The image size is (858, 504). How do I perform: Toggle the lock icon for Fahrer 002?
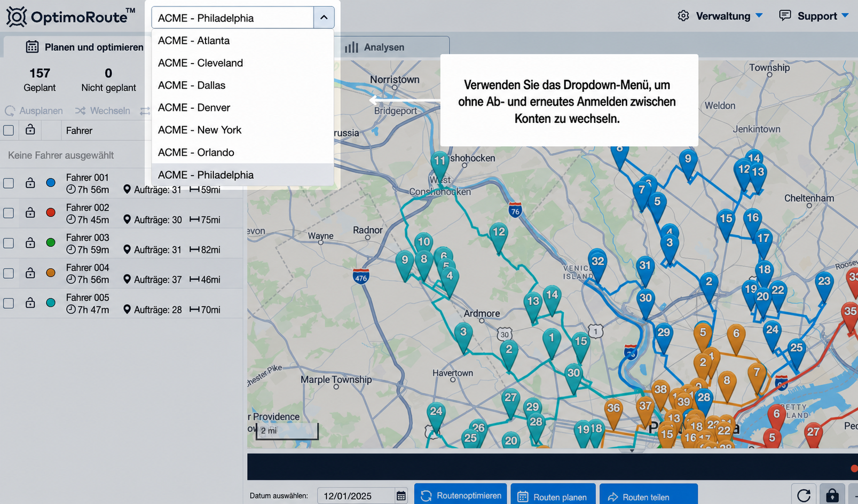pyautogui.click(x=30, y=212)
